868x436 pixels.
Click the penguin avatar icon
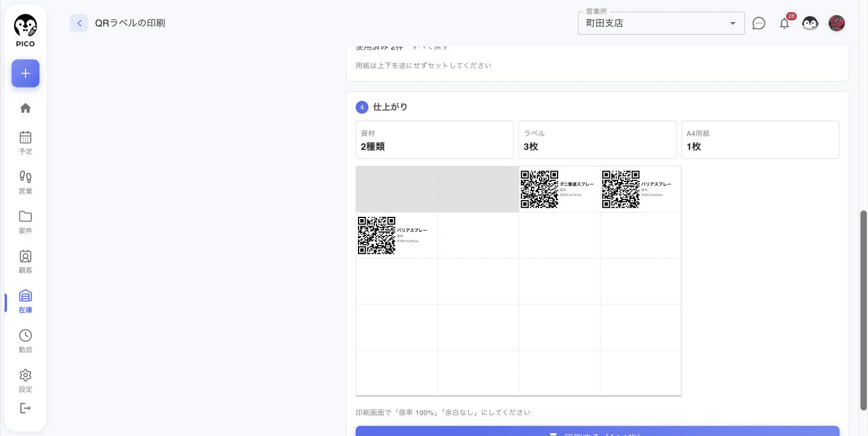[x=810, y=23]
